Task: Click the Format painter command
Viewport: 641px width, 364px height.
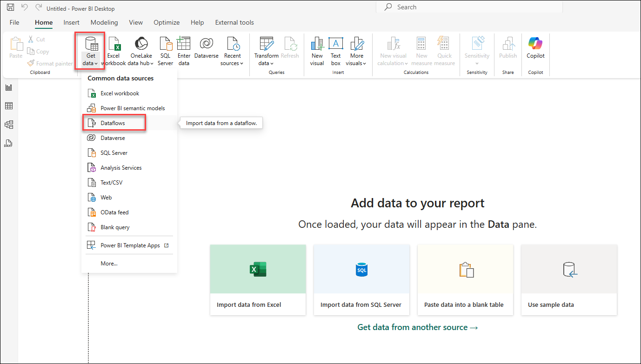Action: point(50,64)
